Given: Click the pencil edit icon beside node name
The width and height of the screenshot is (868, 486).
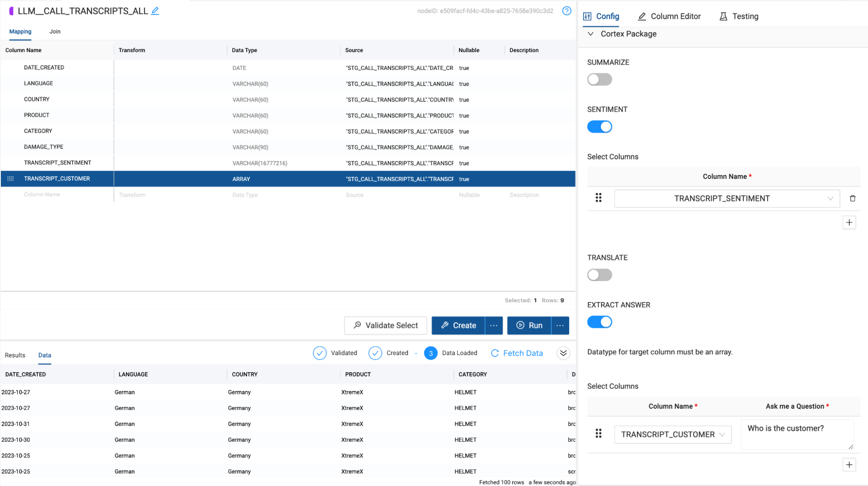Looking at the screenshot, I should [155, 11].
